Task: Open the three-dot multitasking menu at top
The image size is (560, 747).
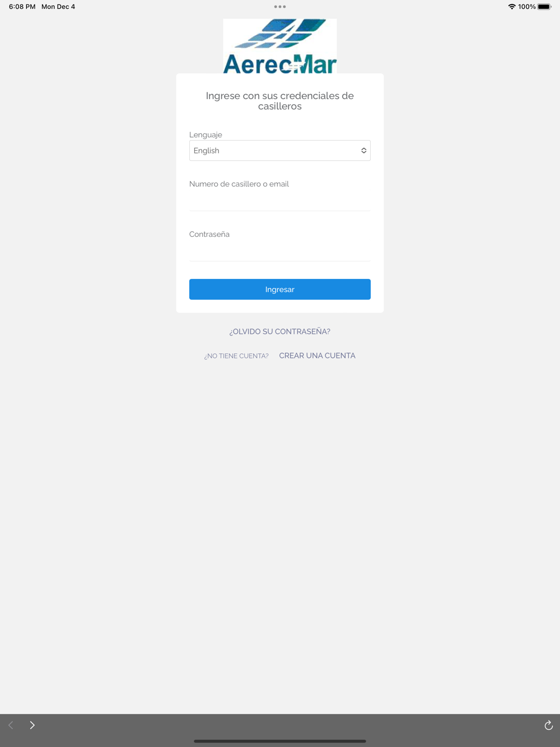Action: point(280,7)
